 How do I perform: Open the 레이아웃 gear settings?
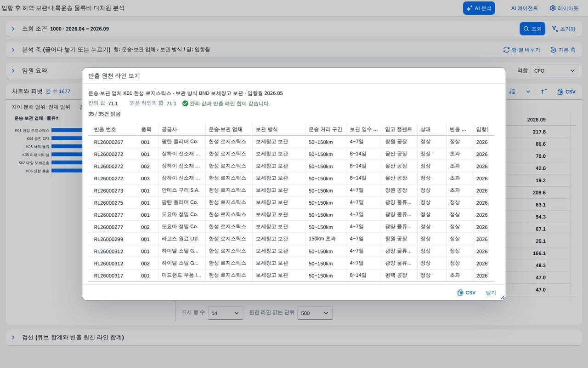(564, 8)
